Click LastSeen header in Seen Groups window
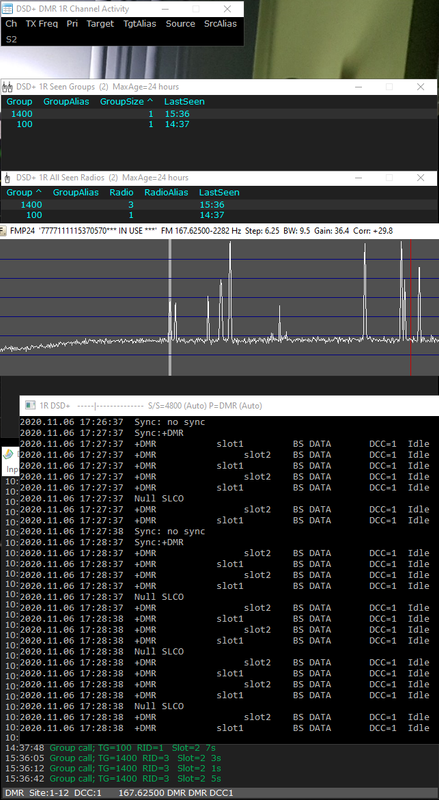Image resolution: width=439 pixels, height=800 pixels. click(184, 102)
